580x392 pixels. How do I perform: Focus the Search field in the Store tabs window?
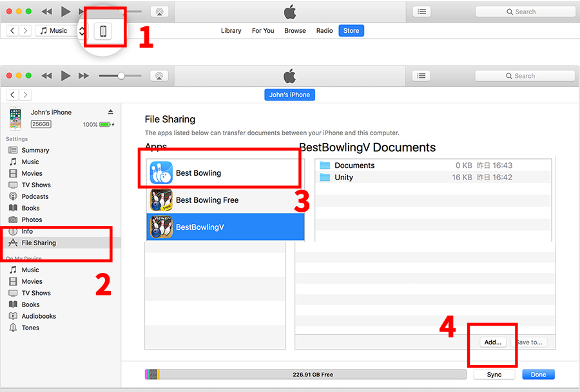(x=525, y=12)
